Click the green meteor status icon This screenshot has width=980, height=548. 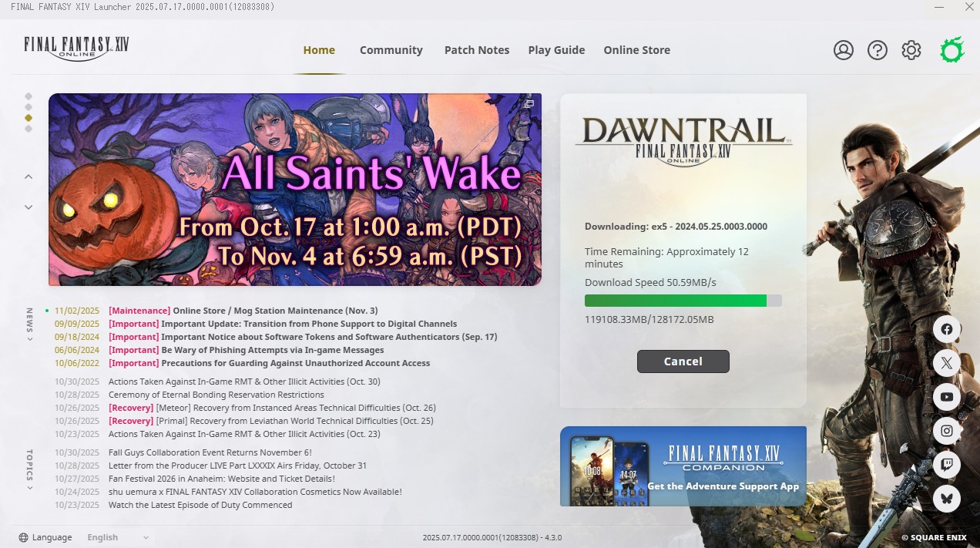pyautogui.click(x=951, y=50)
